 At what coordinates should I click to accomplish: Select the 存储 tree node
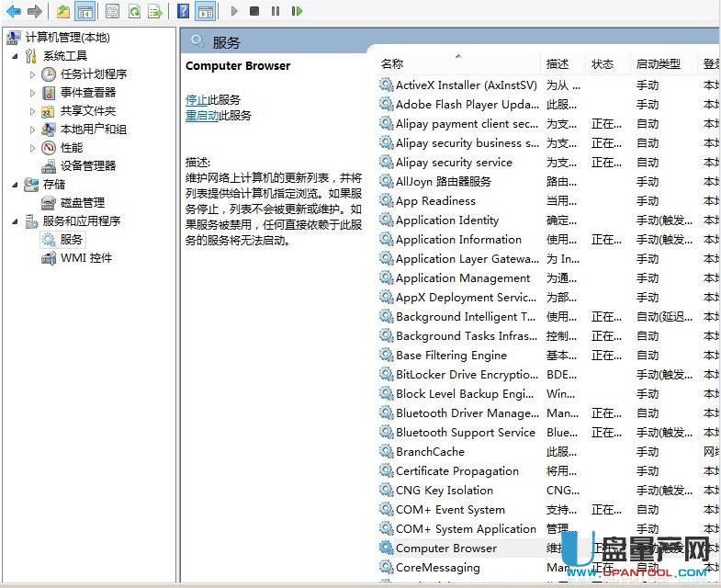click(x=54, y=185)
